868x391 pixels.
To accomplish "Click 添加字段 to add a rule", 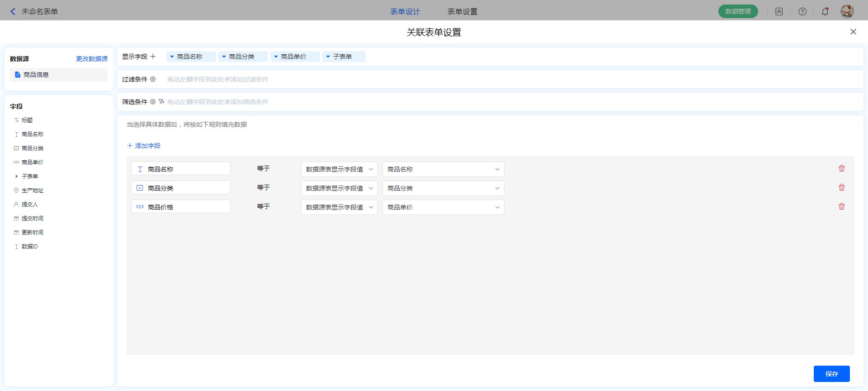I will 144,146.
